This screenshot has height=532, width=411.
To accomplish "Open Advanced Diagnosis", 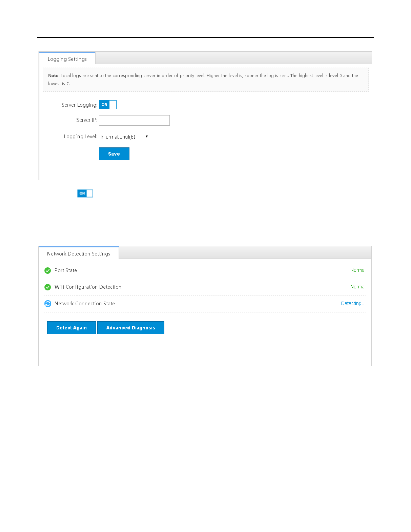I will [131, 328].
